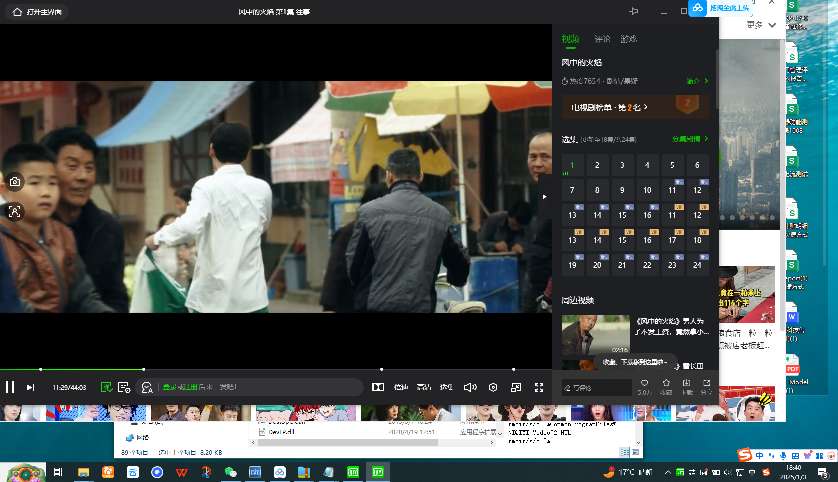Screen dimensions: 838x482
Task: Toggle the split-screen comparison icon in the controls
Action: (378, 387)
